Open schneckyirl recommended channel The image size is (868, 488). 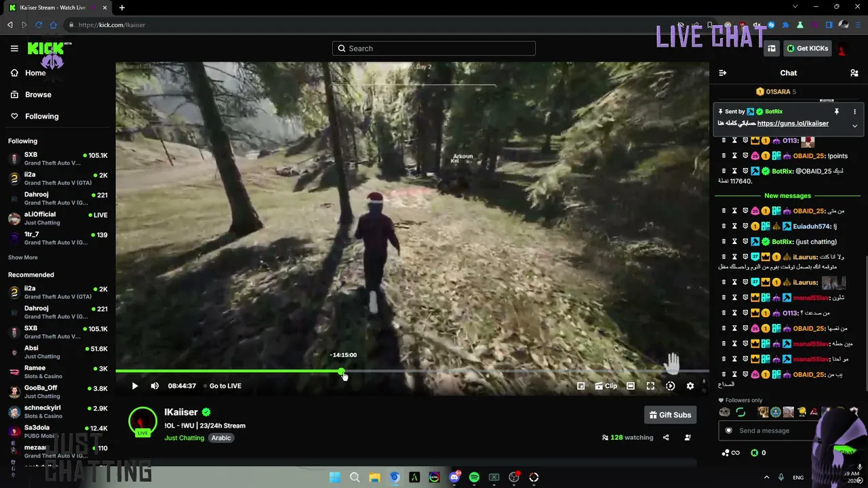tap(58, 411)
